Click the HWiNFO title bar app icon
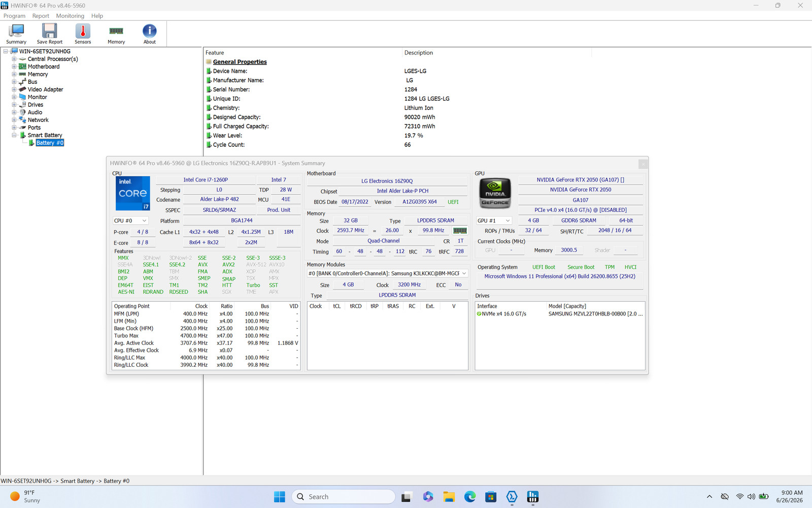 coord(5,5)
